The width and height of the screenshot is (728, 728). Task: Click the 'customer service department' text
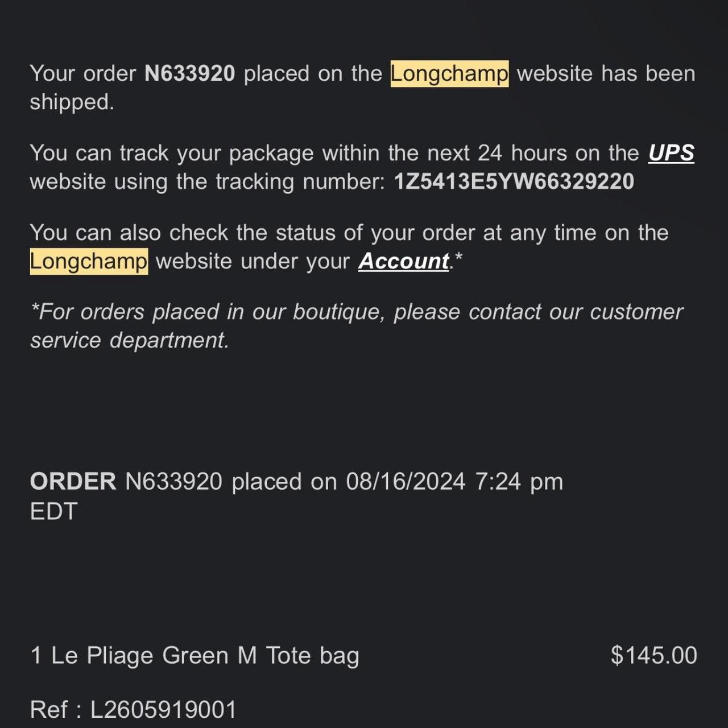357,326
